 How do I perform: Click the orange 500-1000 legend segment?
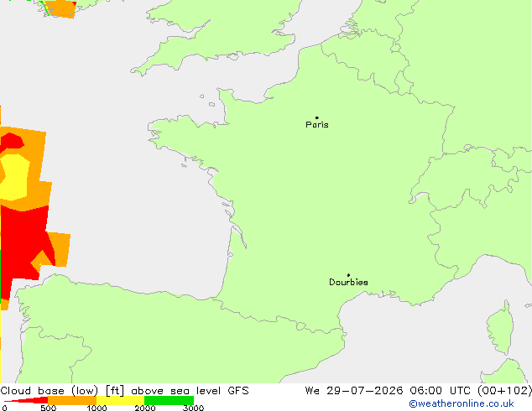pyautogui.click(x=72, y=400)
